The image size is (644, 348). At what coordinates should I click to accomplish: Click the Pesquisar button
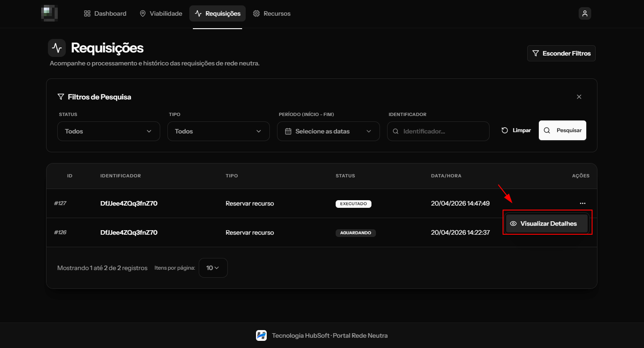[563, 130]
